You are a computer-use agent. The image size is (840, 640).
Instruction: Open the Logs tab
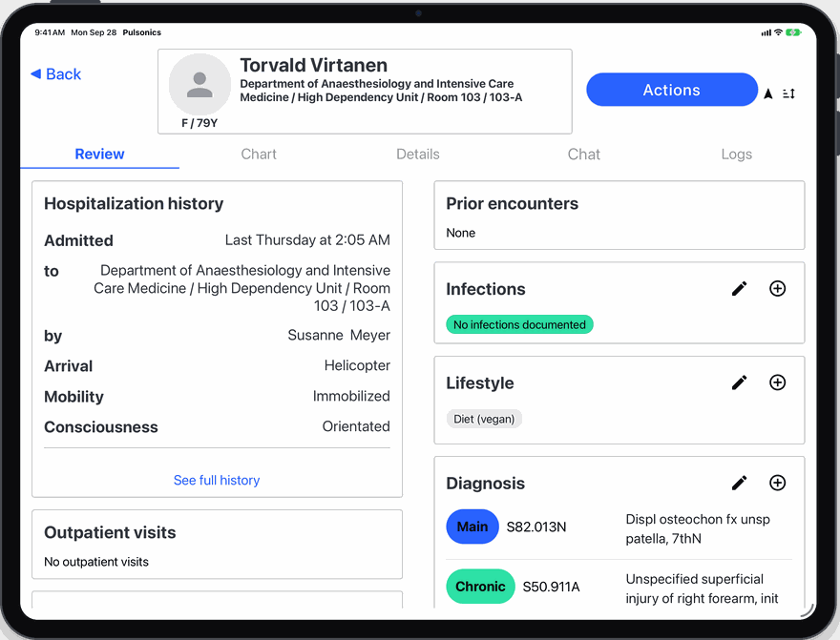(737, 155)
